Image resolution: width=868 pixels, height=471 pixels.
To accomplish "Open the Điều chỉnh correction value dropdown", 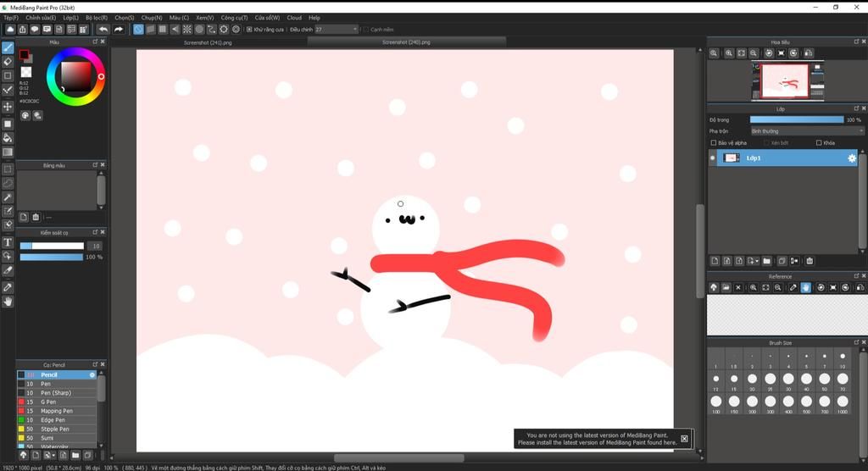I will (336, 30).
